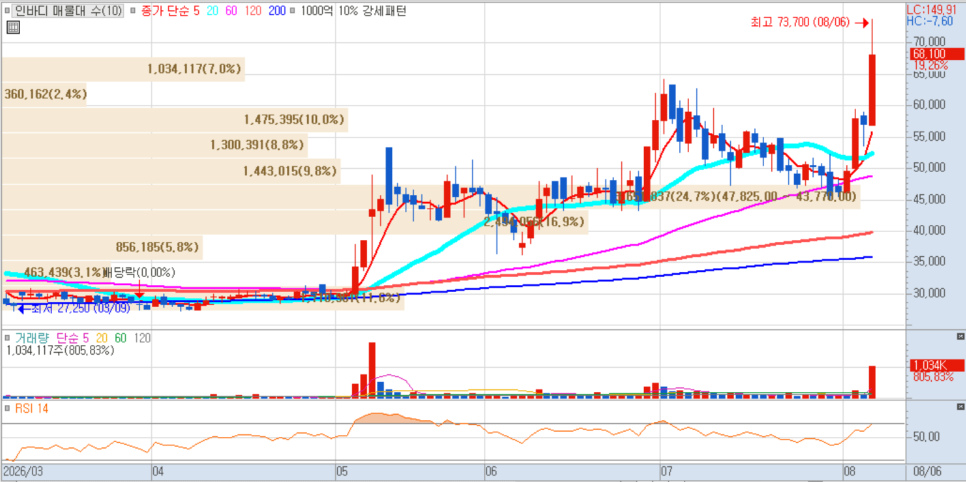Click the 35,000 price axis label
The height and width of the screenshot is (482, 966).
930,261
